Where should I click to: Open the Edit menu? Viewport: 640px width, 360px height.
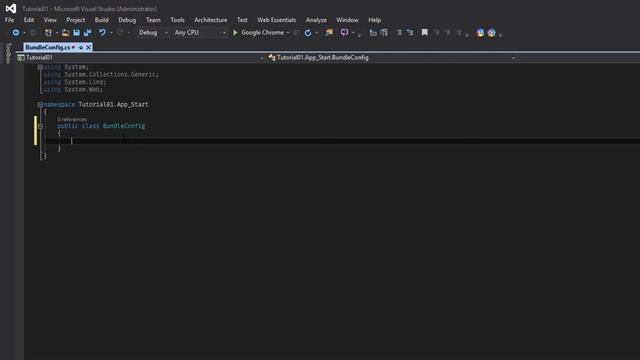pos(29,20)
